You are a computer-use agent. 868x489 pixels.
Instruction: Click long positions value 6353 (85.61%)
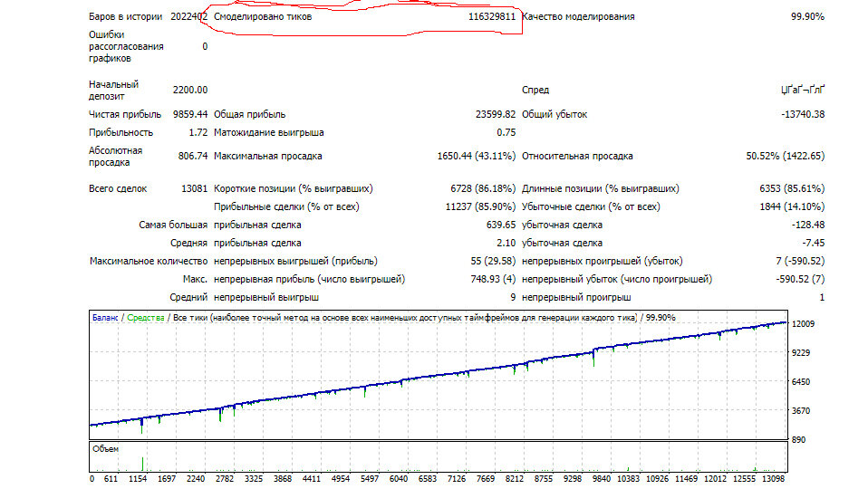pyautogui.click(x=792, y=188)
